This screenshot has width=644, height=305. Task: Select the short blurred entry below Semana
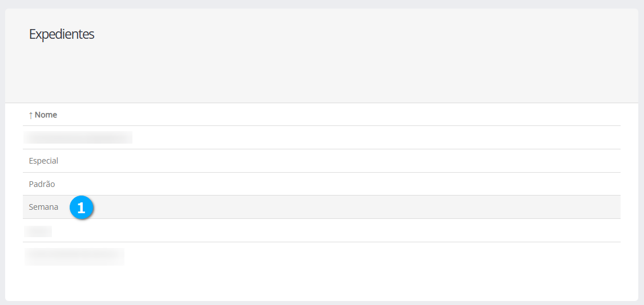[38, 231]
